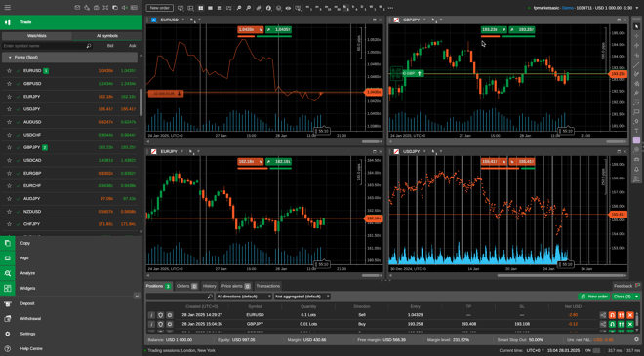Switch to the History tab

(x=209, y=286)
